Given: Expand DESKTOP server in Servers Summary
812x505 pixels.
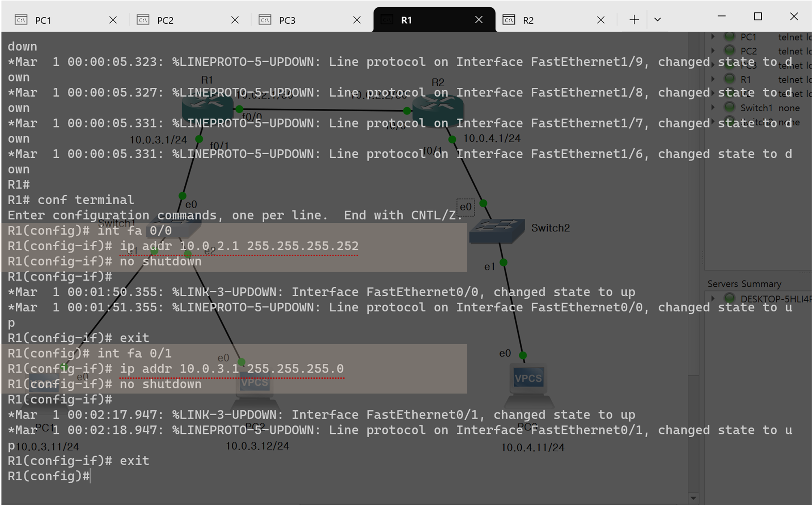Looking at the screenshot, I should [713, 298].
